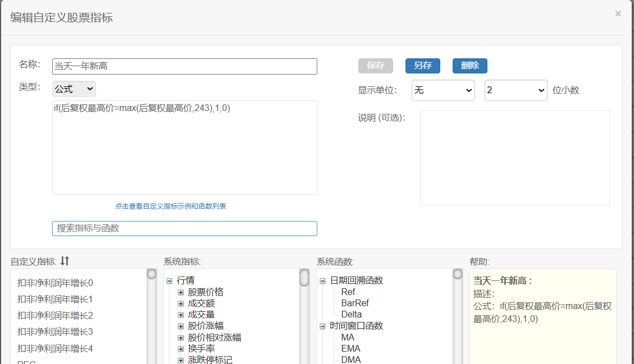The width and height of the screenshot is (634, 364).
Task: Expand the 换手率 tree node
Action: [x=181, y=349]
